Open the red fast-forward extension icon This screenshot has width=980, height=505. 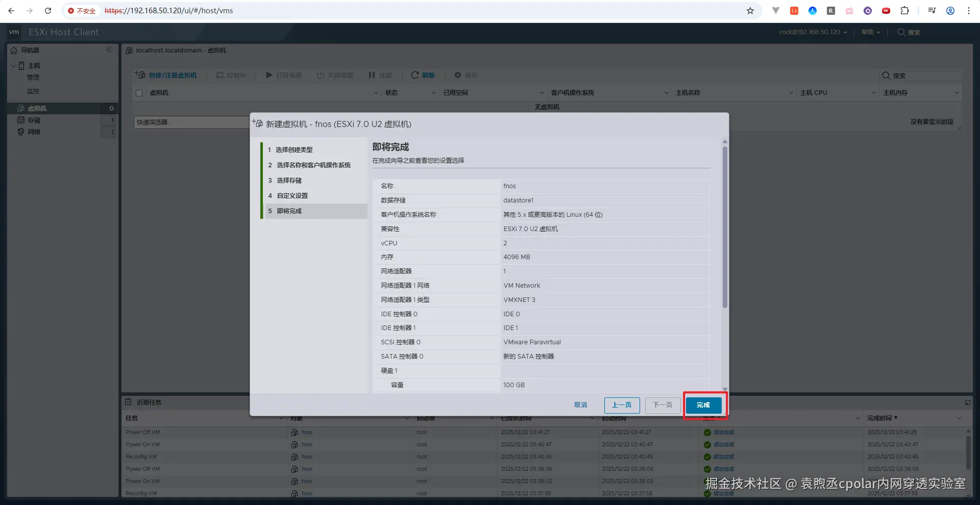click(886, 11)
